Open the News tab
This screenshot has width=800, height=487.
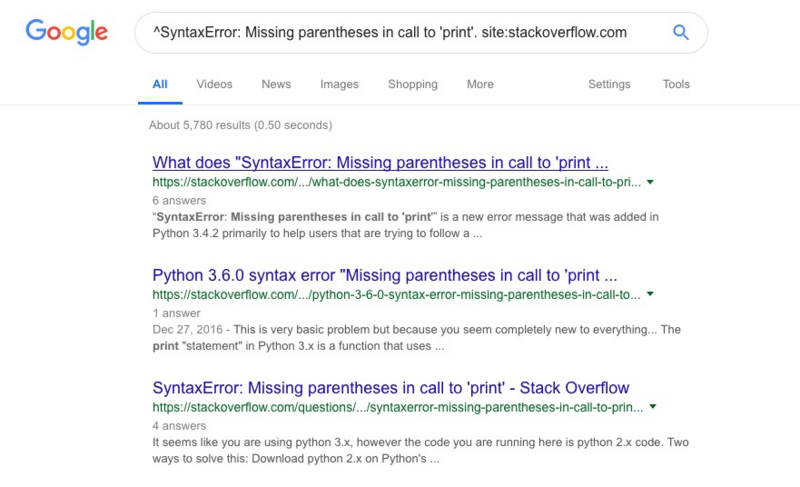pyautogui.click(x=276, y=84)
